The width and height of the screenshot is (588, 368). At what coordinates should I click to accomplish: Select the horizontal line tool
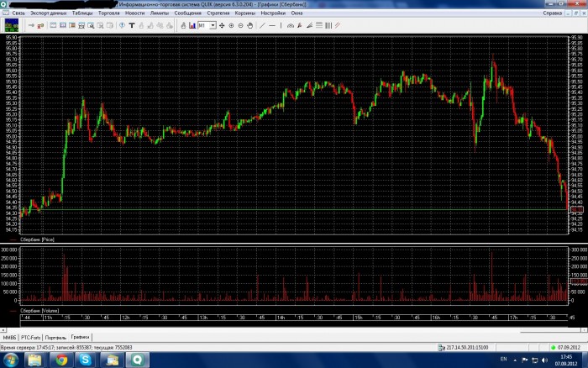pos(272,25)
